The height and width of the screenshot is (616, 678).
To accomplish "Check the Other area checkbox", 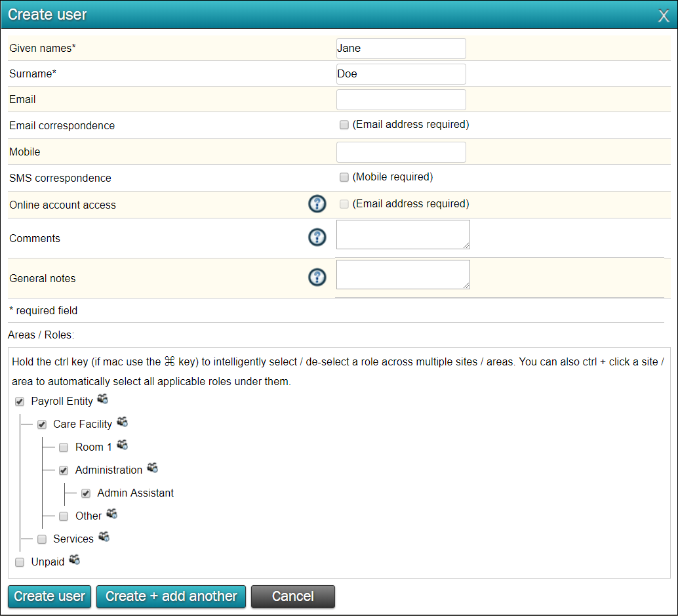I will coord(64,516).
